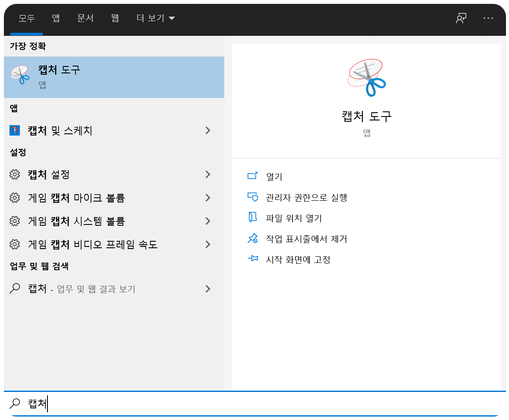509x420 pixels.
Task: Switch to the 모두 tab
Action: pos(27,18)
